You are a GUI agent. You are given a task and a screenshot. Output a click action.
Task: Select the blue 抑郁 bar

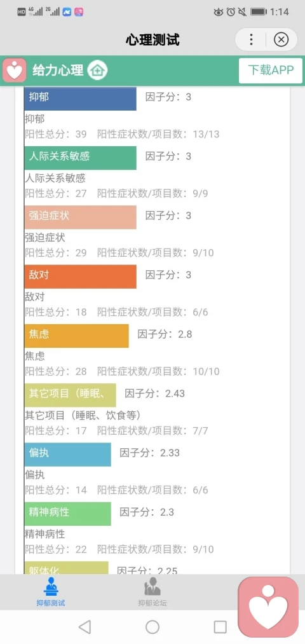(81, 99)
